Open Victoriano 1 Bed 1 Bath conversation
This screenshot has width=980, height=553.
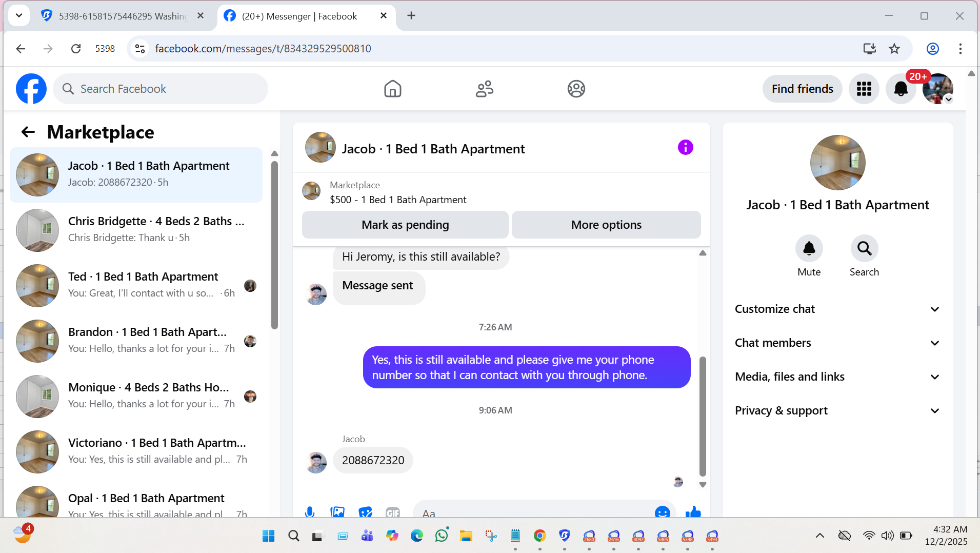tap(136, 451)
